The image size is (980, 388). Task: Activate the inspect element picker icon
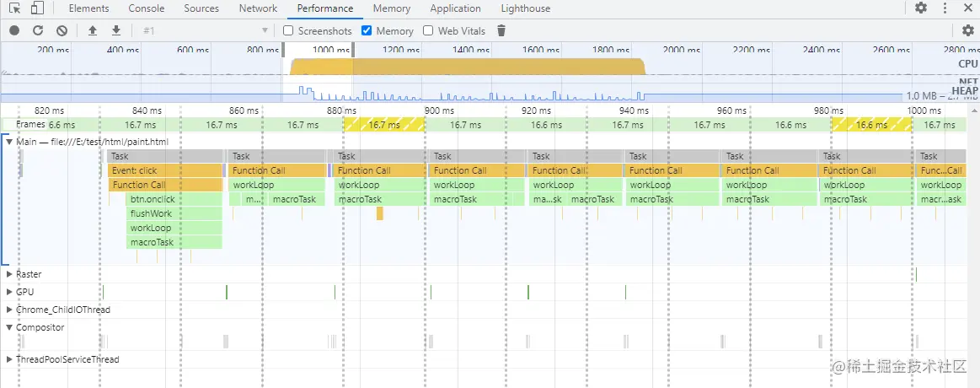pos(16,8)
